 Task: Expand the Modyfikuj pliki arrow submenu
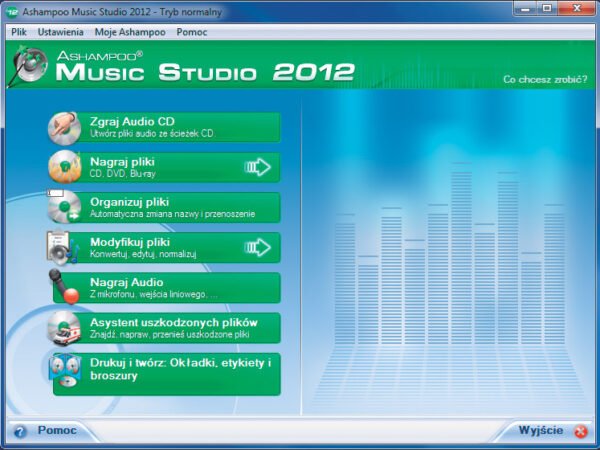point(257,247)
